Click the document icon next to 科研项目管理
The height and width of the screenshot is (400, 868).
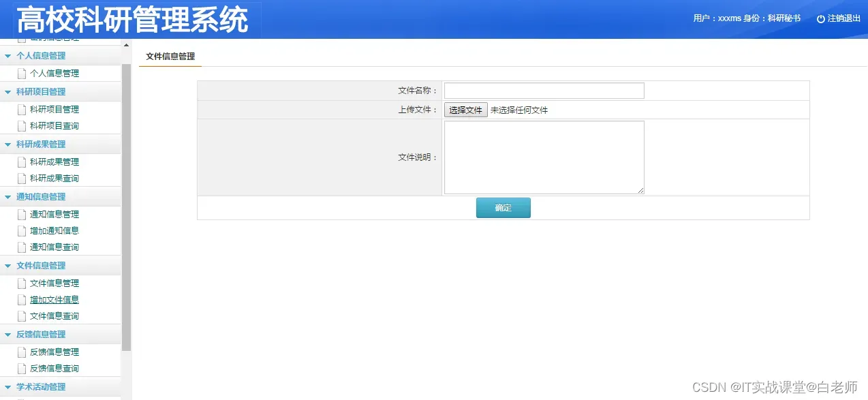tap(21, 109)
